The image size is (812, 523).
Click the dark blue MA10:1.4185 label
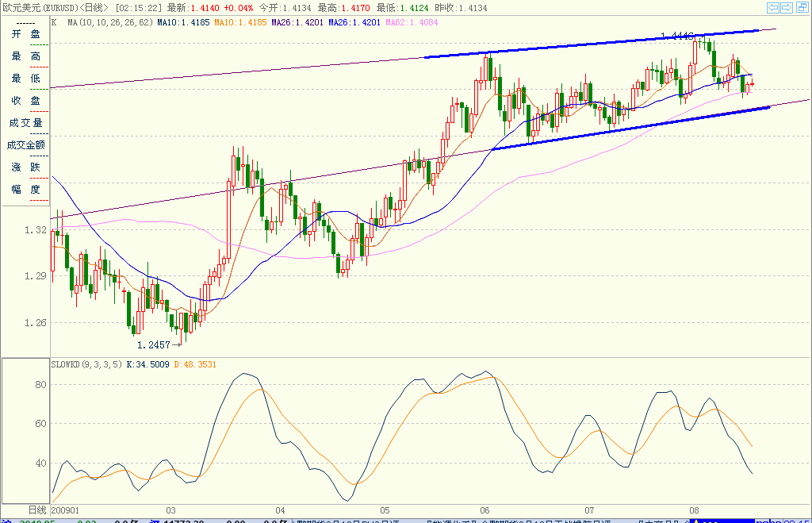(183, 22)
